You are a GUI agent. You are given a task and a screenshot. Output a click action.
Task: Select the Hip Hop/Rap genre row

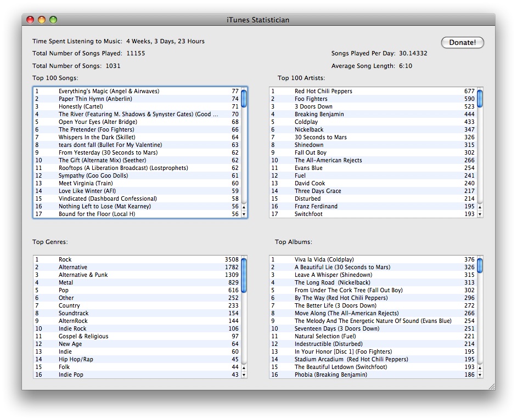[137, 359]
